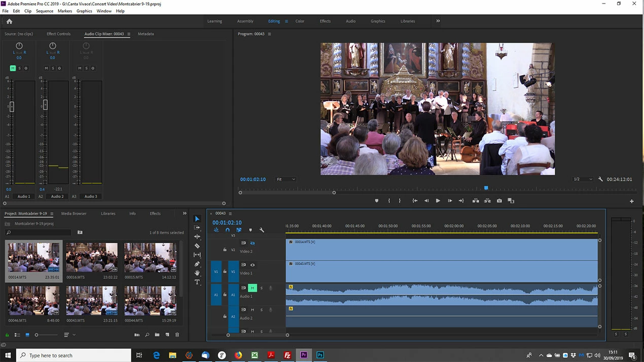The width and height of the screenshot is (644, 362).
Task: Play the program monitor video
Action: [438, 201]
